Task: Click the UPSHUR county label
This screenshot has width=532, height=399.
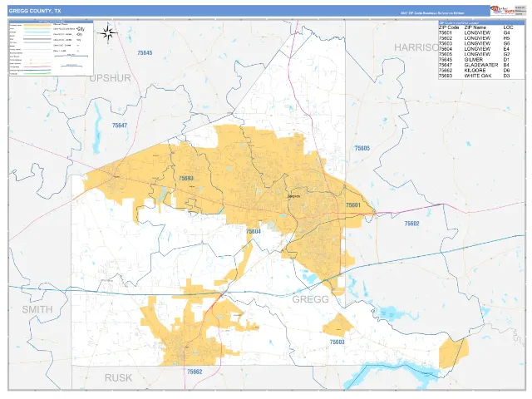Action: (x=110, y=78)
